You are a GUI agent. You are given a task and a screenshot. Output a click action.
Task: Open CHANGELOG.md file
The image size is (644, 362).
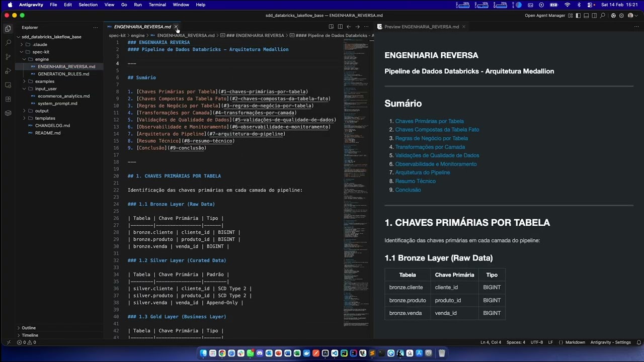52,126
